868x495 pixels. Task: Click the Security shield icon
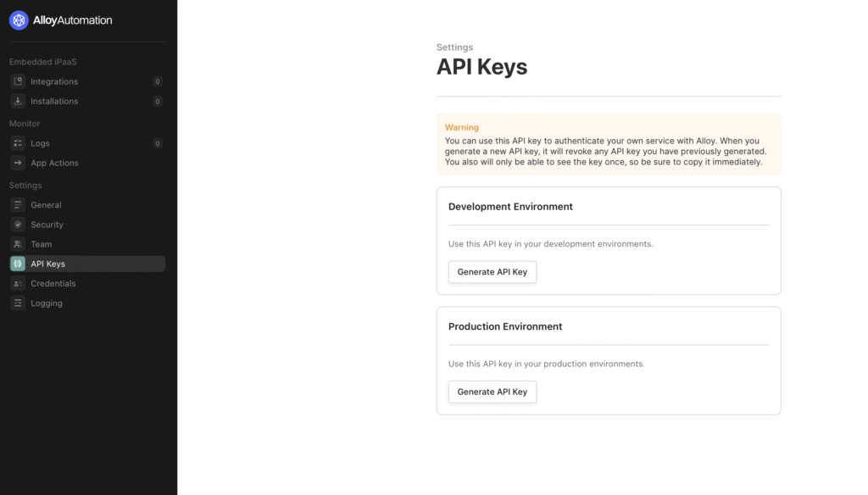[x=18, y=225]
